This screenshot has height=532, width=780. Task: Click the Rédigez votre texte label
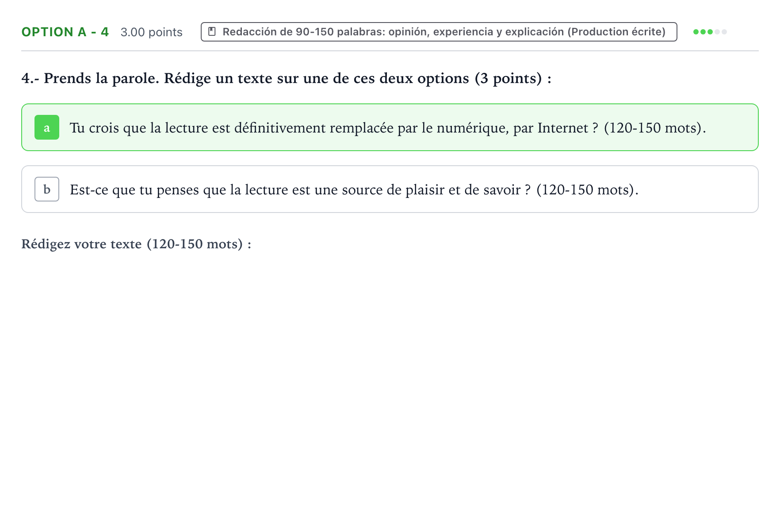(x=136, y=244)
